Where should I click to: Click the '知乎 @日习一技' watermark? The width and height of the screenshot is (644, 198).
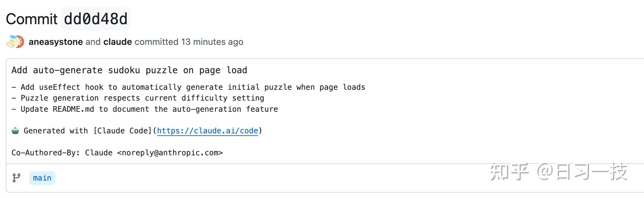coord(558,172)
